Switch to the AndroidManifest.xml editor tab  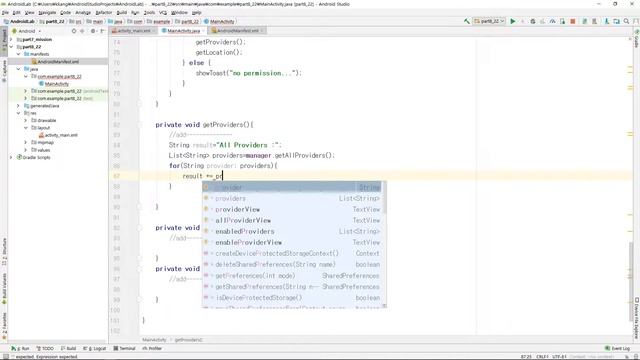238,31
